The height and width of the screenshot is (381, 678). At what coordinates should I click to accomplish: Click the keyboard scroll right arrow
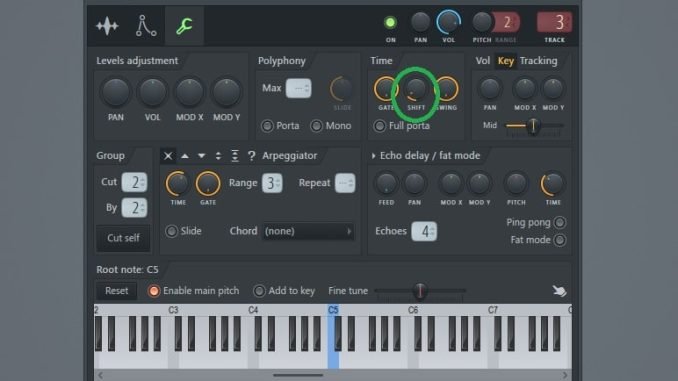coord(565,375)
